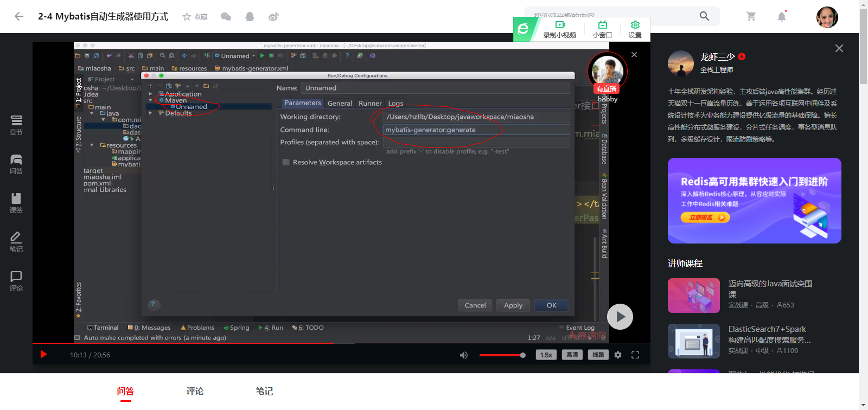868x410 pixels.
Task: Select General tab in Run/Debug dialog
Action: click(x=340, y=103)
